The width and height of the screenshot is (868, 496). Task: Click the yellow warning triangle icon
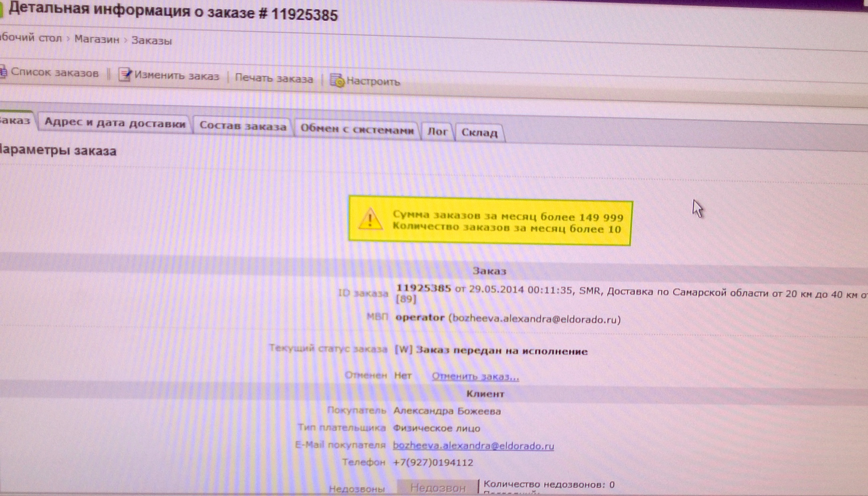370,220
